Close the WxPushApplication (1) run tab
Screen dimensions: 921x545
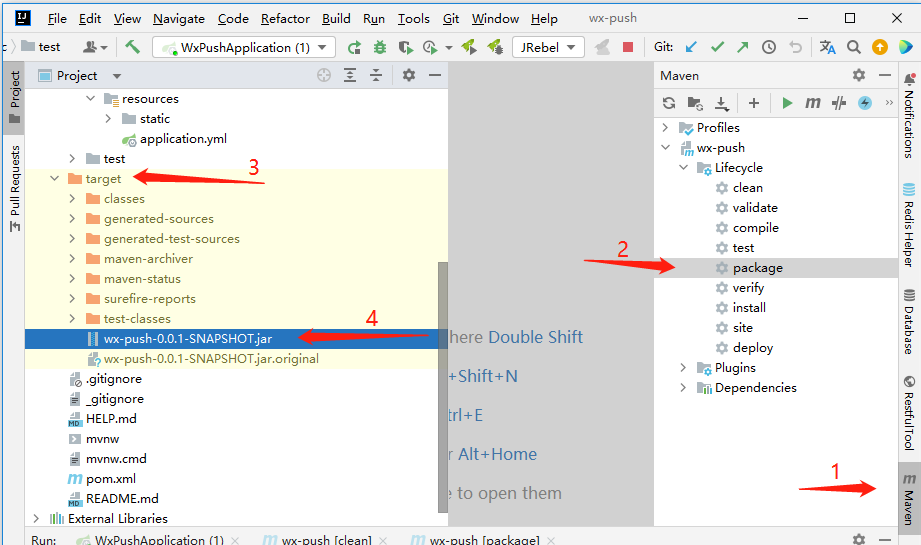pos(235,540)
